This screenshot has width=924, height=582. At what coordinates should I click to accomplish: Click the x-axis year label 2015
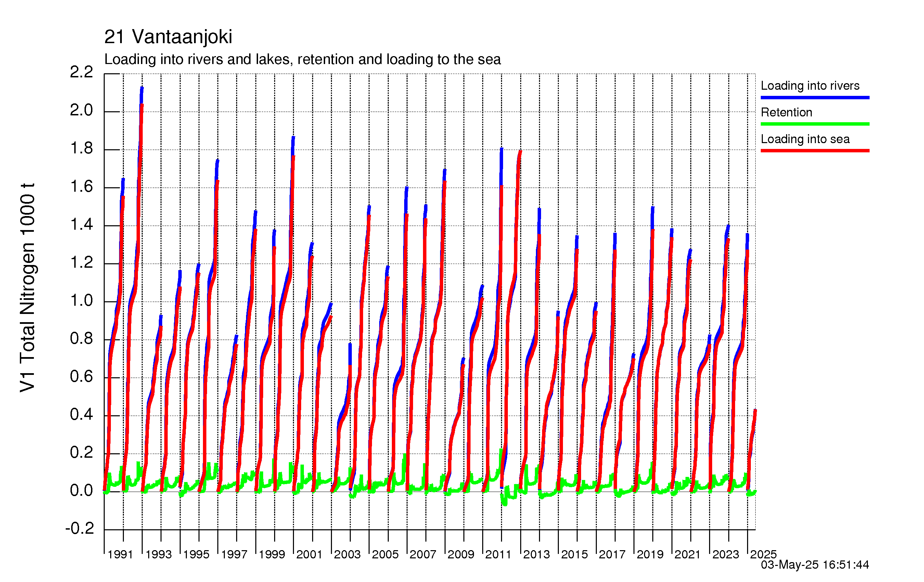point(575,554)
